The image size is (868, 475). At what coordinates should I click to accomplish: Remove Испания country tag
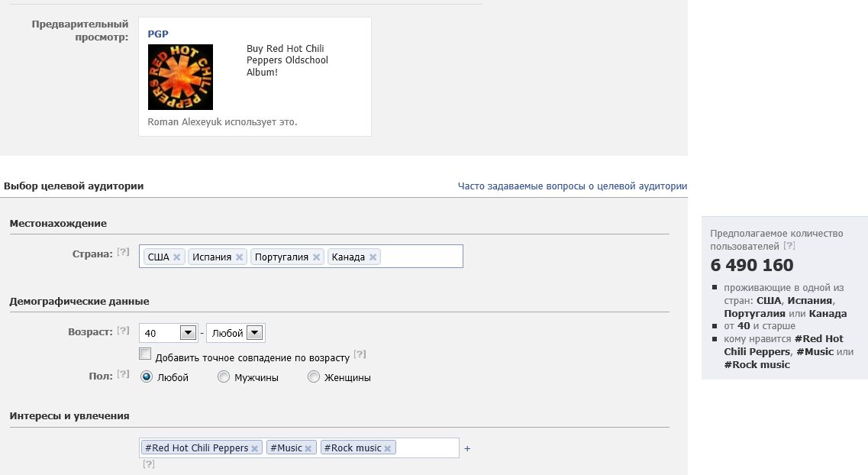click(239, 257)
